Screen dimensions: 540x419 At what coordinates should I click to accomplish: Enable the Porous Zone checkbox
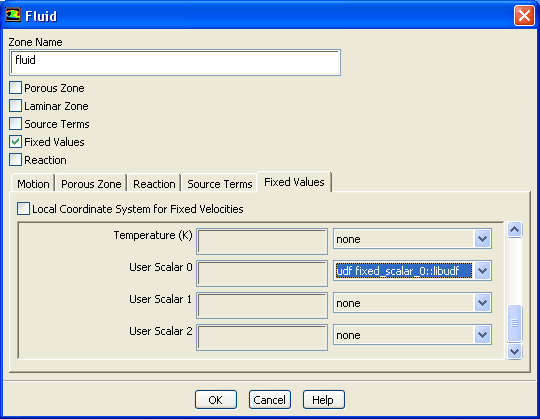(x=15, y=88)
